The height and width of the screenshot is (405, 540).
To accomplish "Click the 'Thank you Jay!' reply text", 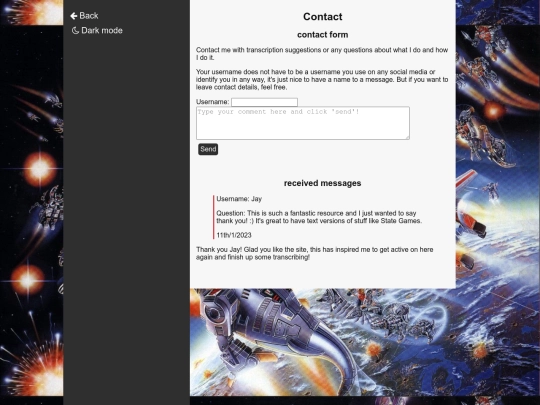I will click(315, 253).
